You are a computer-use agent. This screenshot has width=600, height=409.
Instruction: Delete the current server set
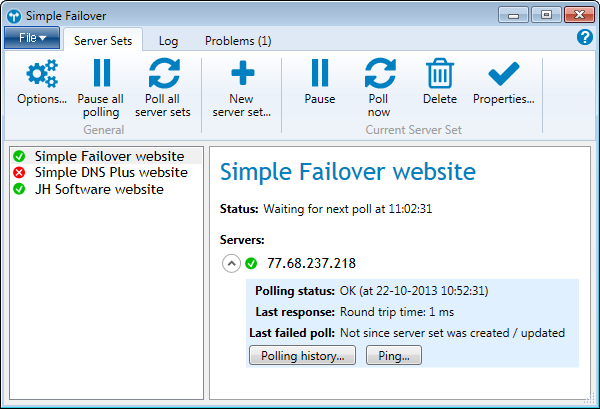click(440, 76)
